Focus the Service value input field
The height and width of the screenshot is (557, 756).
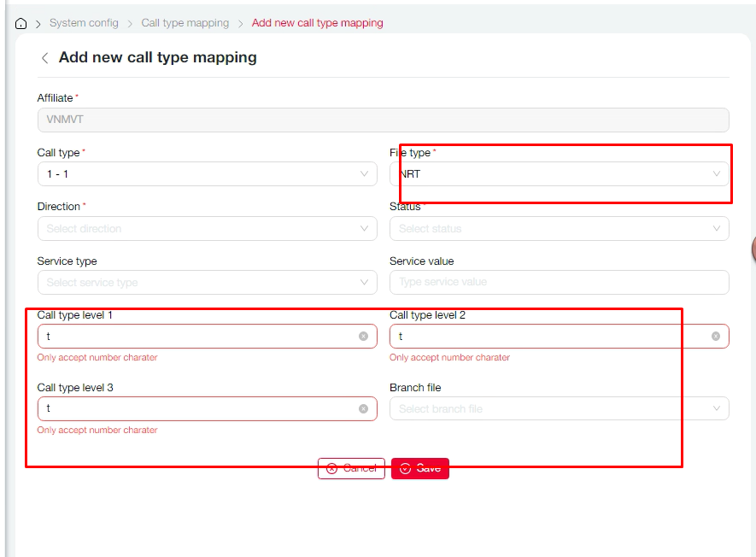pos(559,283)
